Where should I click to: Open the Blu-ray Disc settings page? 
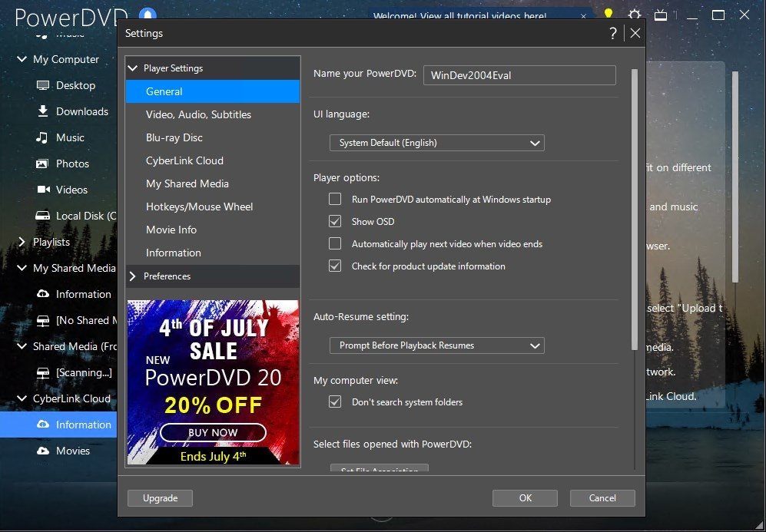(213, 137)
